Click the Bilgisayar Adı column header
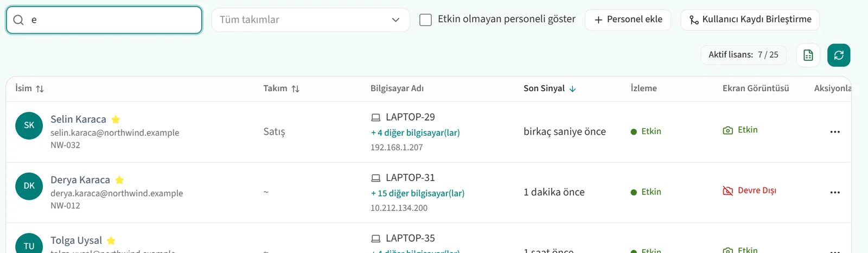 397,88
